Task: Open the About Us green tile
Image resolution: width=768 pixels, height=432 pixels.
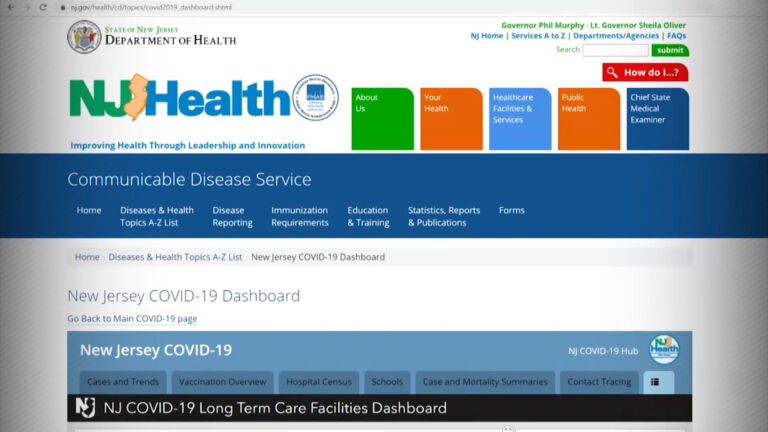Action: click(383, 119)
